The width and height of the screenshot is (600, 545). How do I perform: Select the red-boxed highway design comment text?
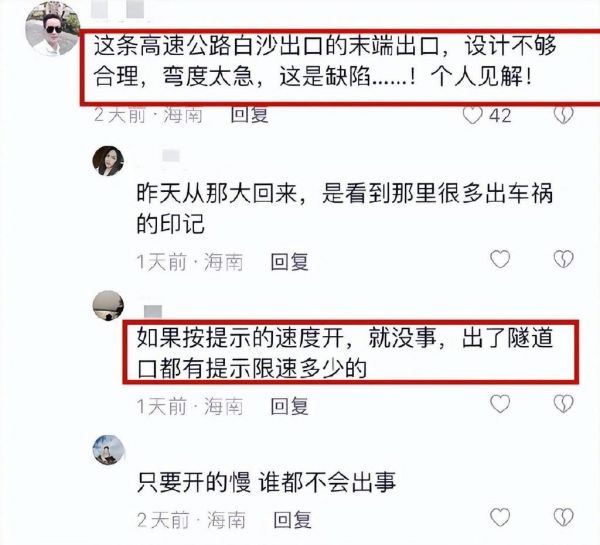pos(325,61)
